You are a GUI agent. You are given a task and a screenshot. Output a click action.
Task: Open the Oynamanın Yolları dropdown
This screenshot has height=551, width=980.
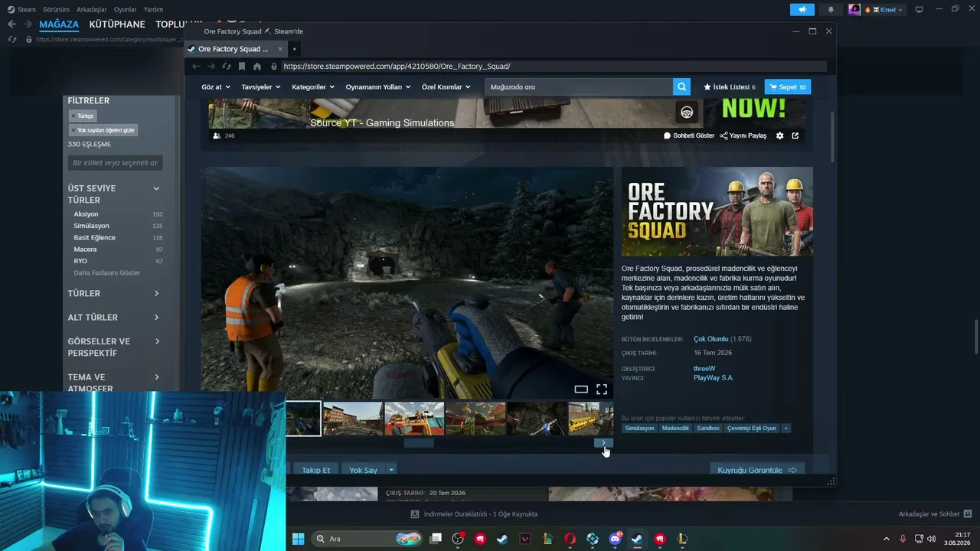(x=378, y=87)
